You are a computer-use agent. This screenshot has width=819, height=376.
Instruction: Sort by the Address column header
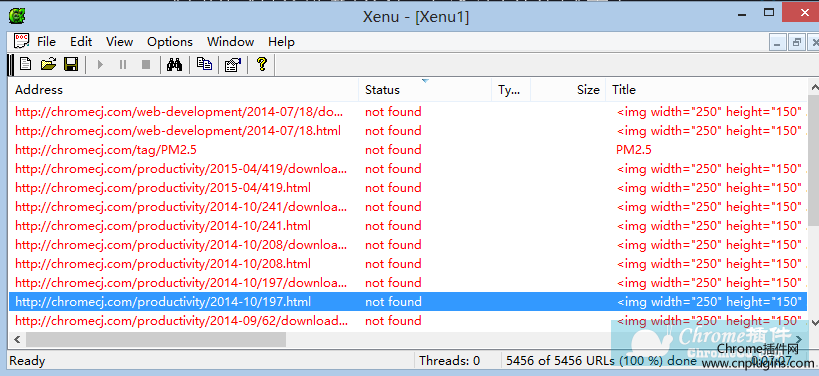(x=184, y=90)
